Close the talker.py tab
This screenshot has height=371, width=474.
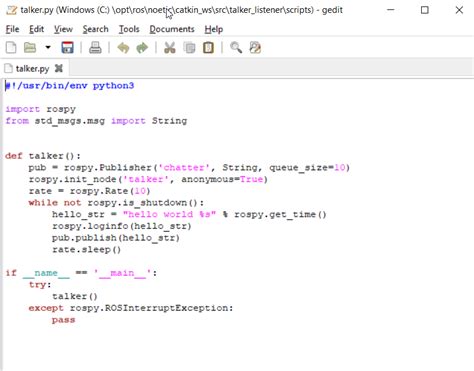59,68
